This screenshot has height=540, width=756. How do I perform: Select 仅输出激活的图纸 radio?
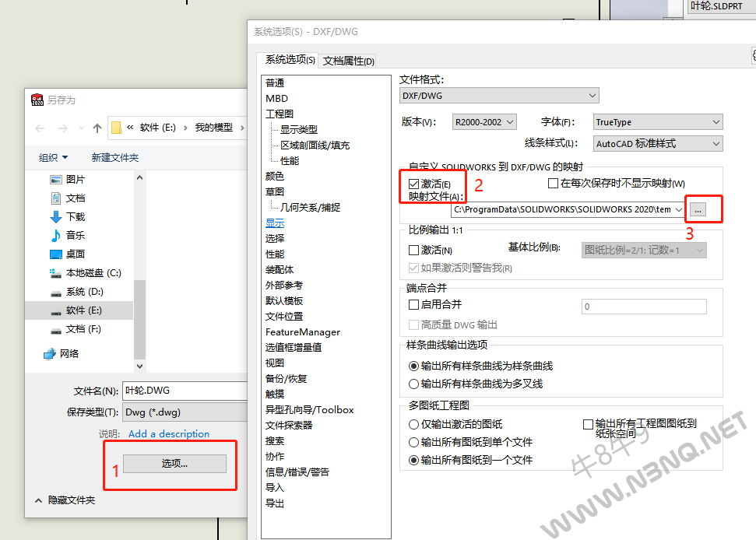click(413, 424)
